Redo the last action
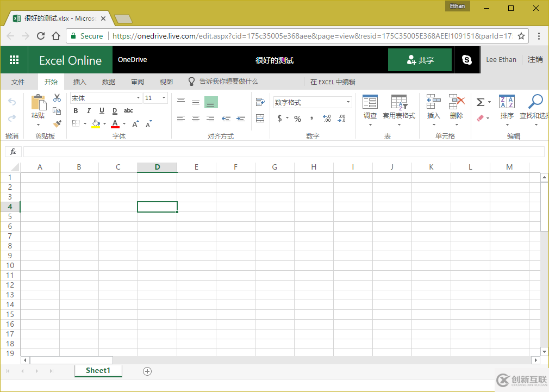This screenshot has height=392, width=549. coord(12,118)
